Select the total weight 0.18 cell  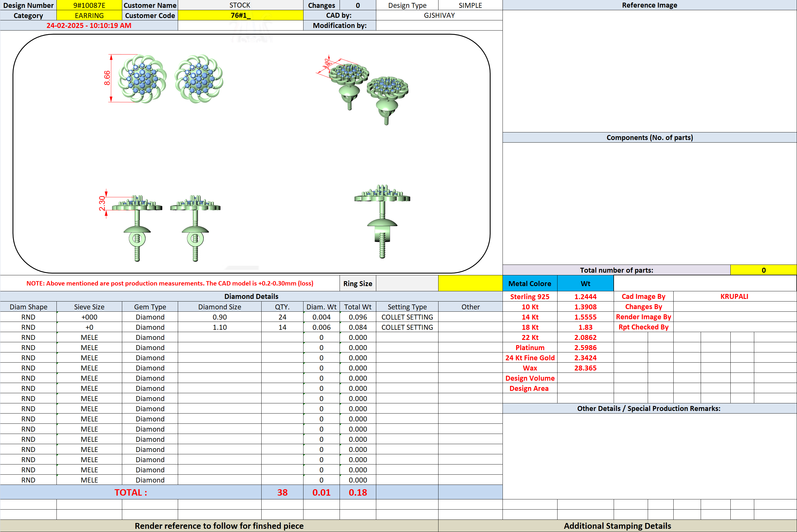pos(358,492)
